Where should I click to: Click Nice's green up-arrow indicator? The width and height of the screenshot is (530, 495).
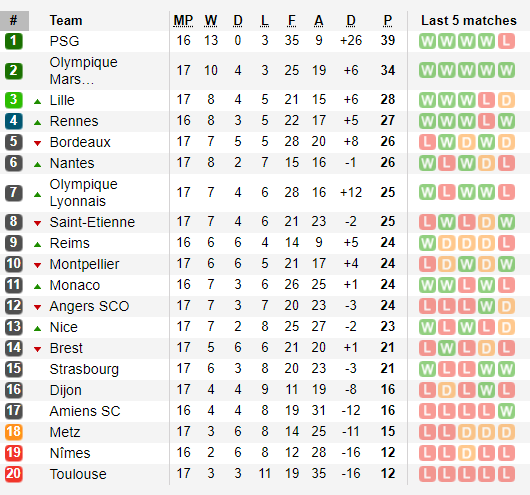[38, 328]
